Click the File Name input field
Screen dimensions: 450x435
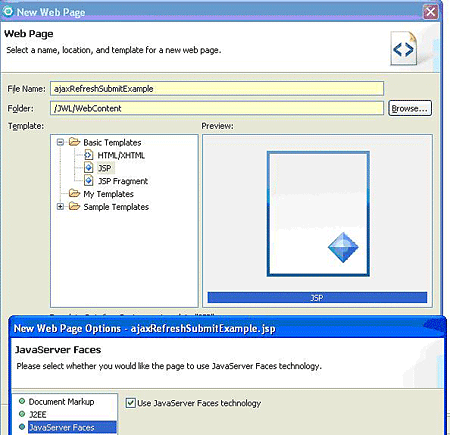(x=217, y=89)
